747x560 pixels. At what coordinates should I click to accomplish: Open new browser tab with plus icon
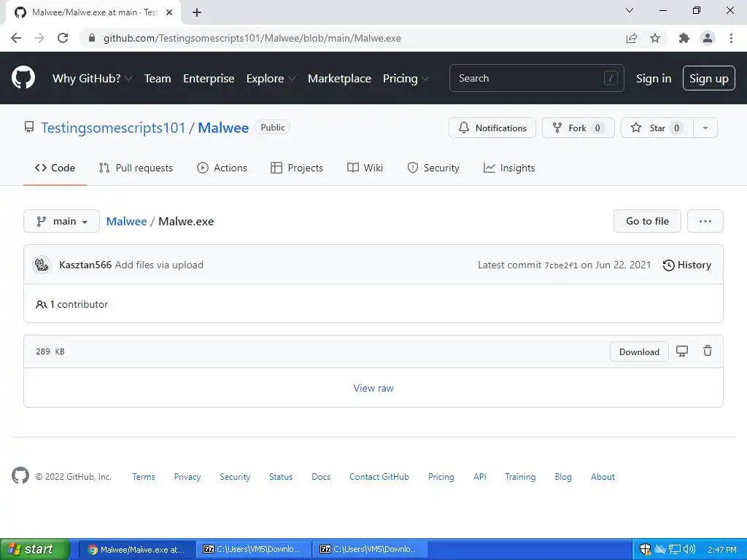pos(197,12)
